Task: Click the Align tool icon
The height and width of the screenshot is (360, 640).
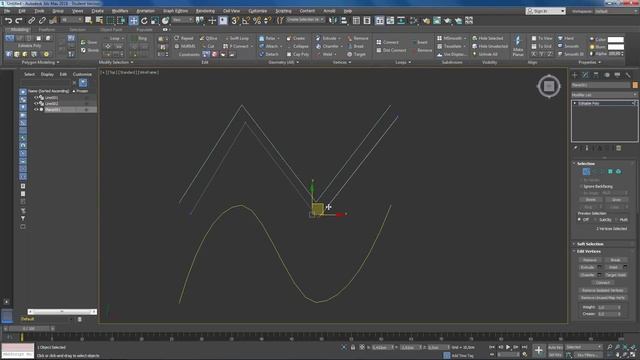Action: pyautogui.click(x=344, y=20)
